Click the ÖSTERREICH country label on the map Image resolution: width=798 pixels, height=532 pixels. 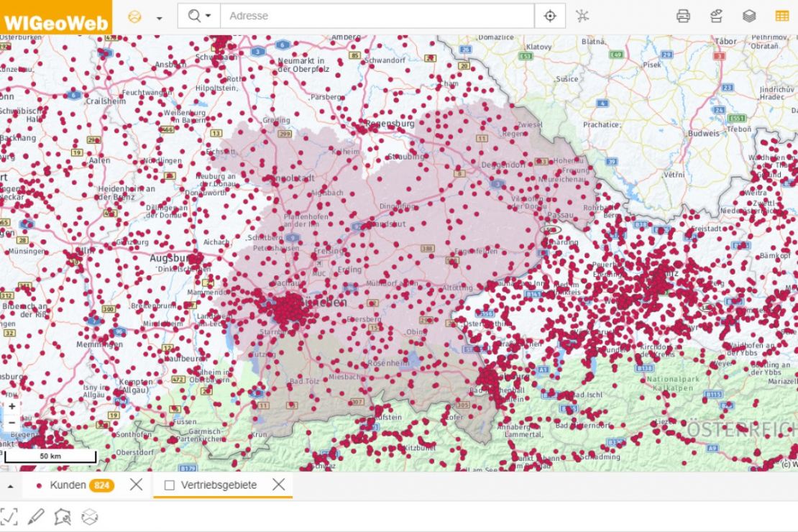(x=742, y=430)
